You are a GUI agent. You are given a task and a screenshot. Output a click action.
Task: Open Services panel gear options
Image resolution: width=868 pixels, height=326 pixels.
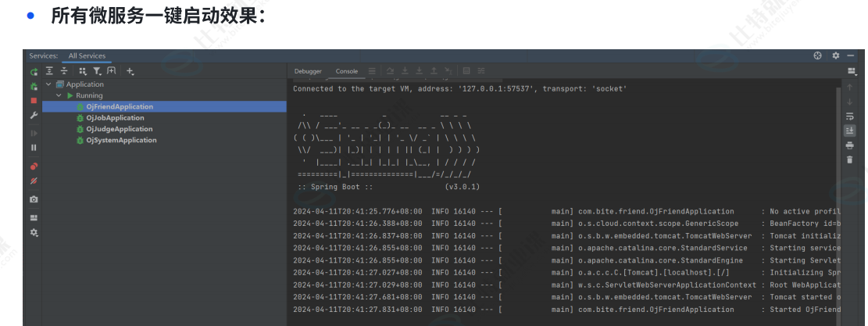(x=836, y=56)
